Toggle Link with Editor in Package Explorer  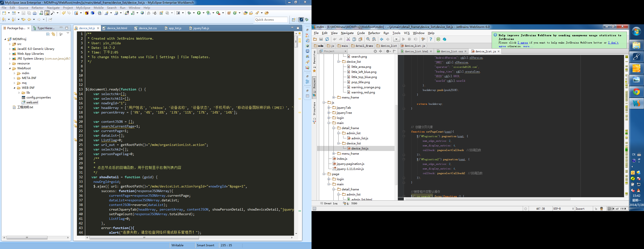click(x=53, y=34)
